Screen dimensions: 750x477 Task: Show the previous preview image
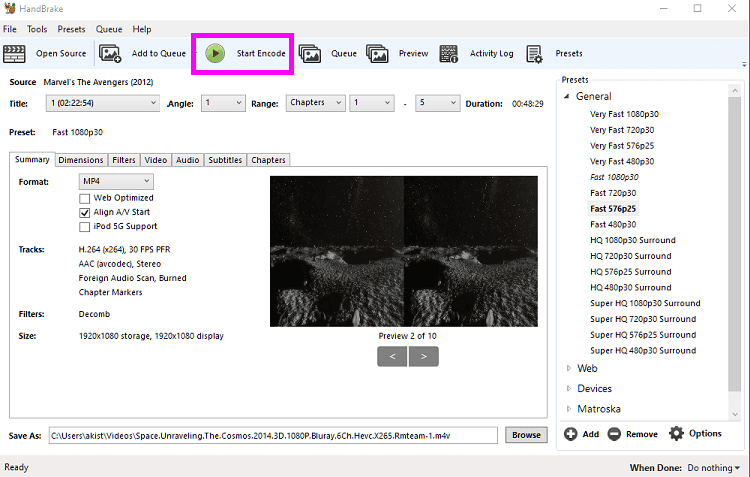[392, 356]
